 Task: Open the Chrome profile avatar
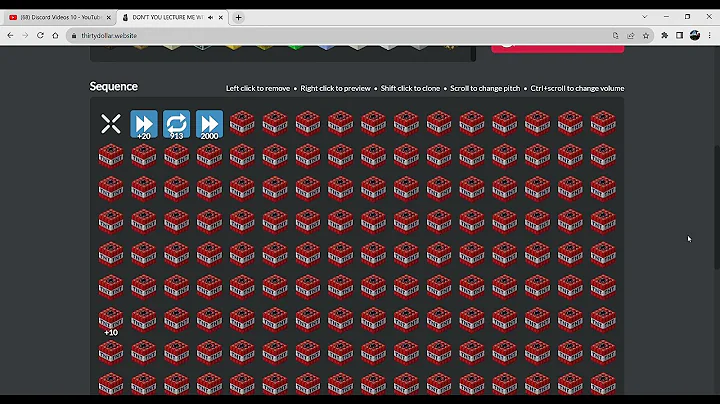click(x=695, y=35)
